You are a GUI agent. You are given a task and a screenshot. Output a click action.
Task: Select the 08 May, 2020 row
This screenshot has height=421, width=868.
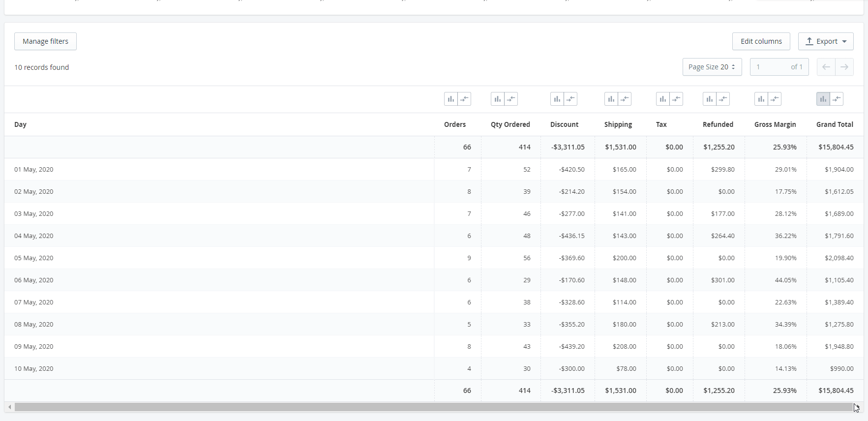point(434,324)
